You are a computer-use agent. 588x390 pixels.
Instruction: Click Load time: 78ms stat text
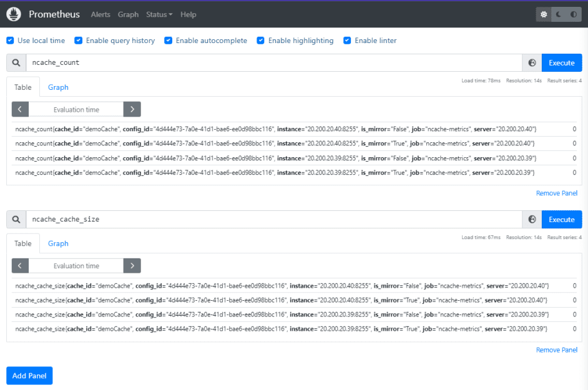pos(481,80)
